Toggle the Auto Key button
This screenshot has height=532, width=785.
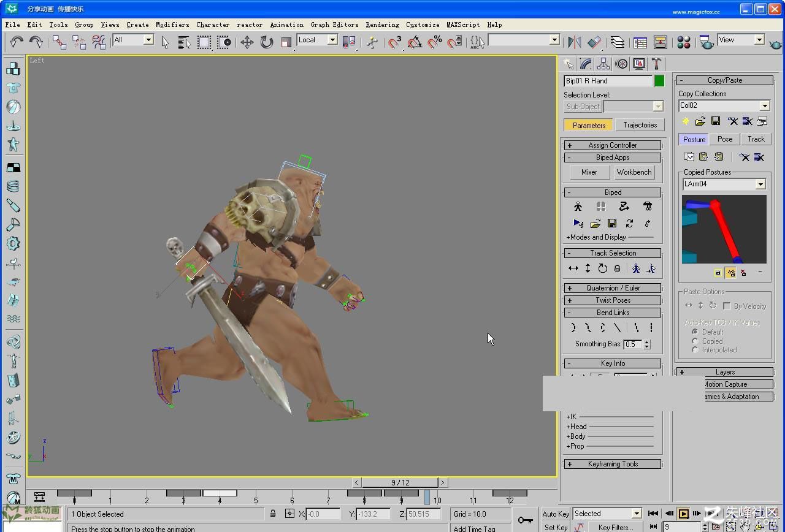pos(555,514)
